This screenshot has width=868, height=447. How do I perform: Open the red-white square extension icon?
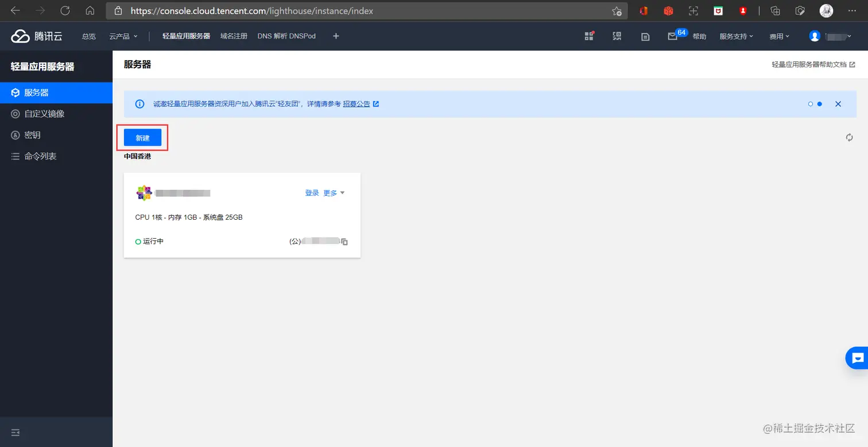[718, 10]
